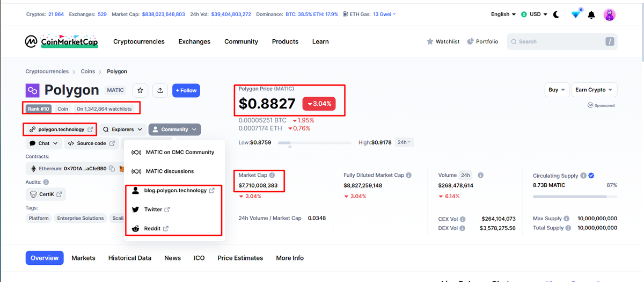Switch to the Markets tab

coord(83,258)
